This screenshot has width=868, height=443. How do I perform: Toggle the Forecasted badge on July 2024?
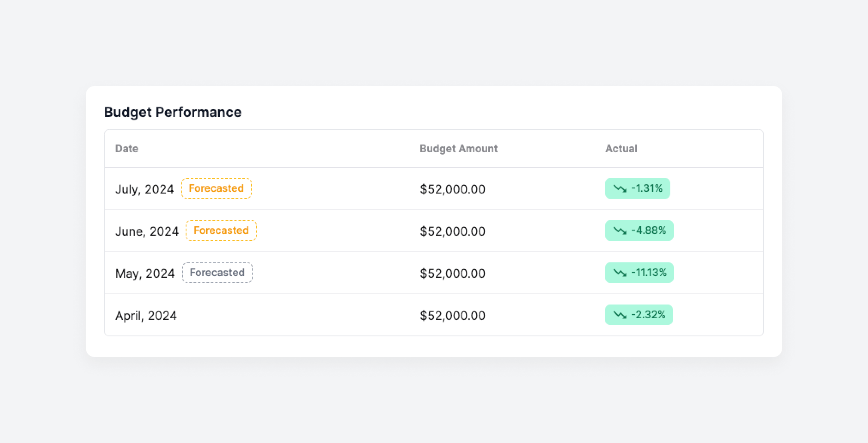coord(217,188)
